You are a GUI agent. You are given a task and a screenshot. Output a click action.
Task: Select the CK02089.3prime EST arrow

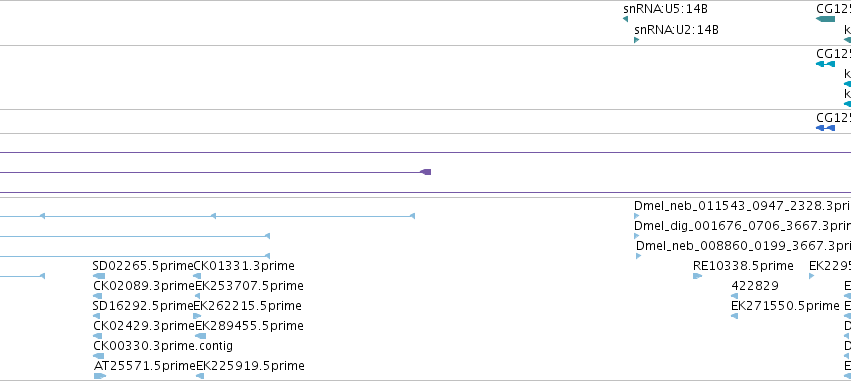tap(98, 296)
